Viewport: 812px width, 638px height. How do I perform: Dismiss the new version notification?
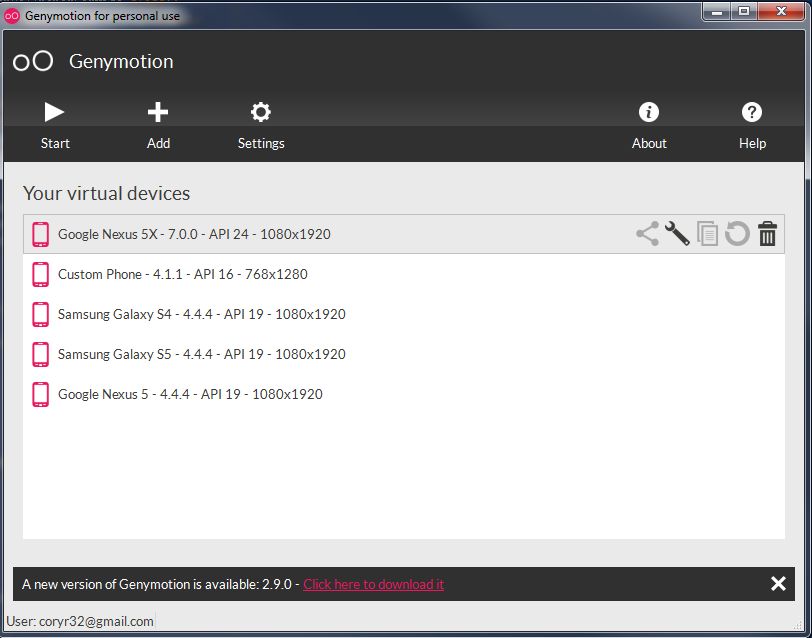[778, 584]
